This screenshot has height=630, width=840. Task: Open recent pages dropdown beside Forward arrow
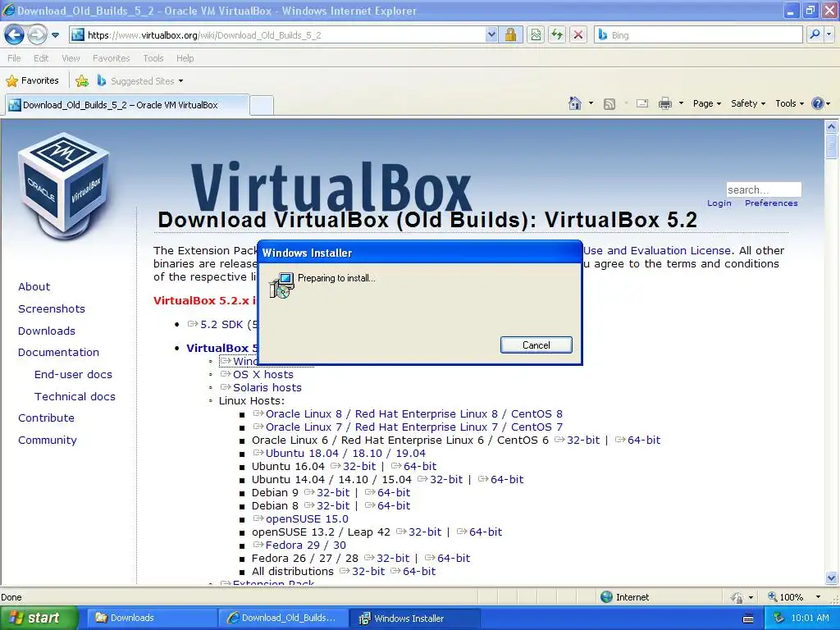pyautogui.click(x=55, y=35)
